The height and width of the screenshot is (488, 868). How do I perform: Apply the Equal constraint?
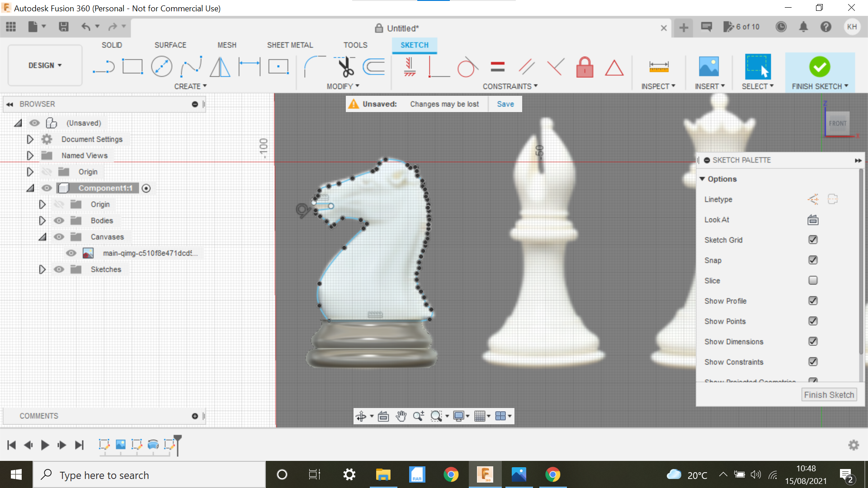pos(497,66)
